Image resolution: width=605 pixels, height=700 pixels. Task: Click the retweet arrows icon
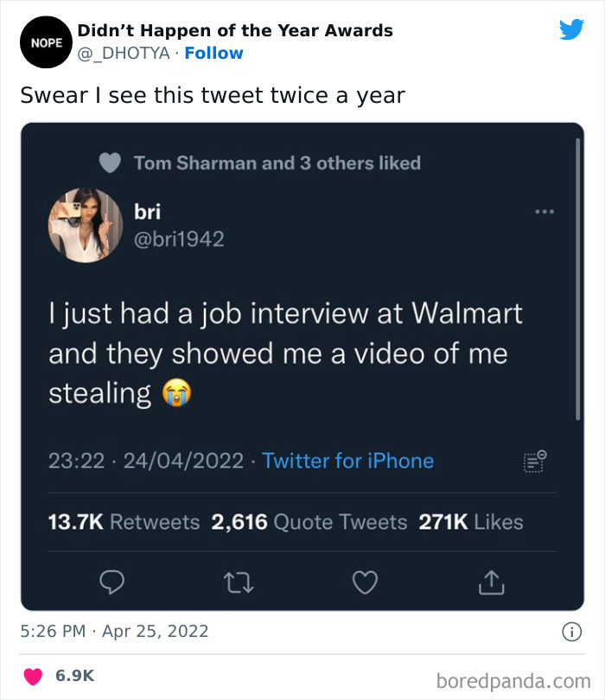[239, 584]
